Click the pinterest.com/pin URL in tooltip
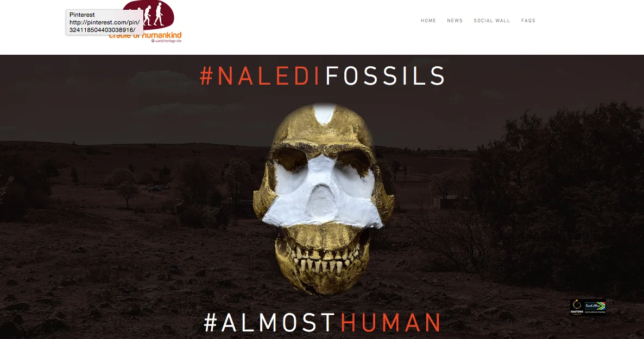 coord(104,26)
